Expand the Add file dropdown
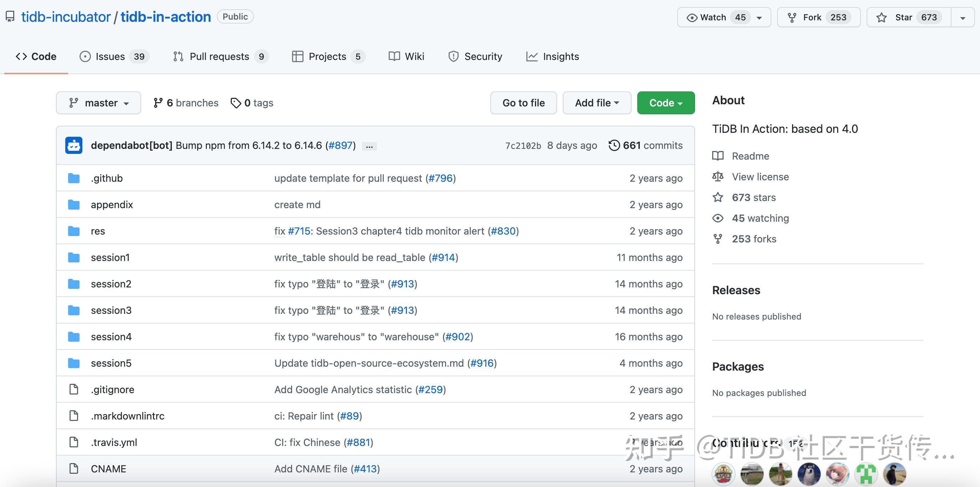This screenshot has width=980, height=487. tap(597, 103)
